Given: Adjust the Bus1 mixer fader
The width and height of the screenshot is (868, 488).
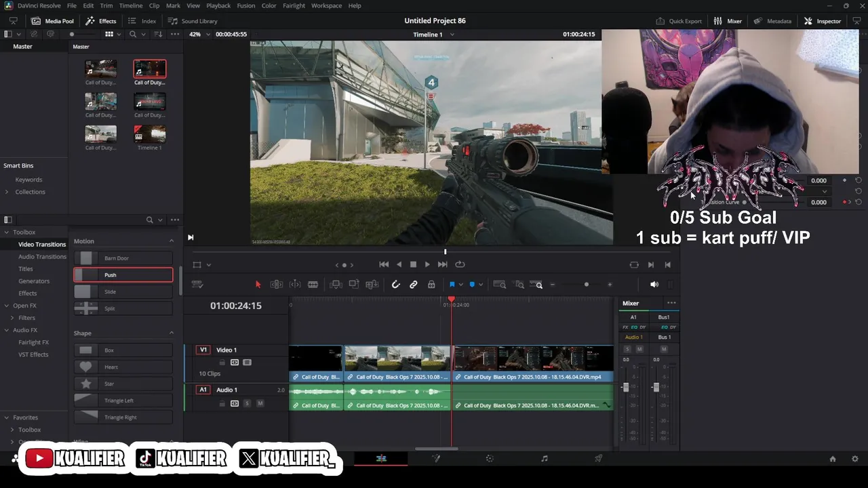Looking at the screenshot, I should (656, 387).
